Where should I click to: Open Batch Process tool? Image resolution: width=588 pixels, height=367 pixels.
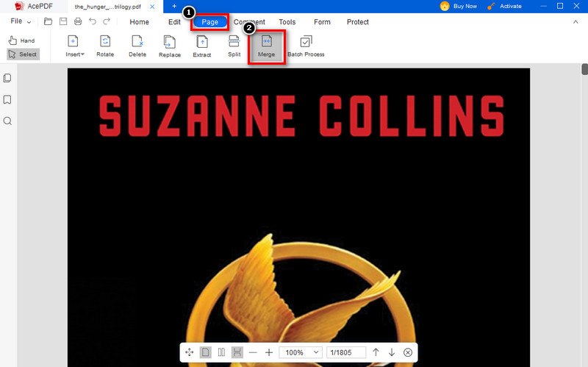(x=306, y=46)
